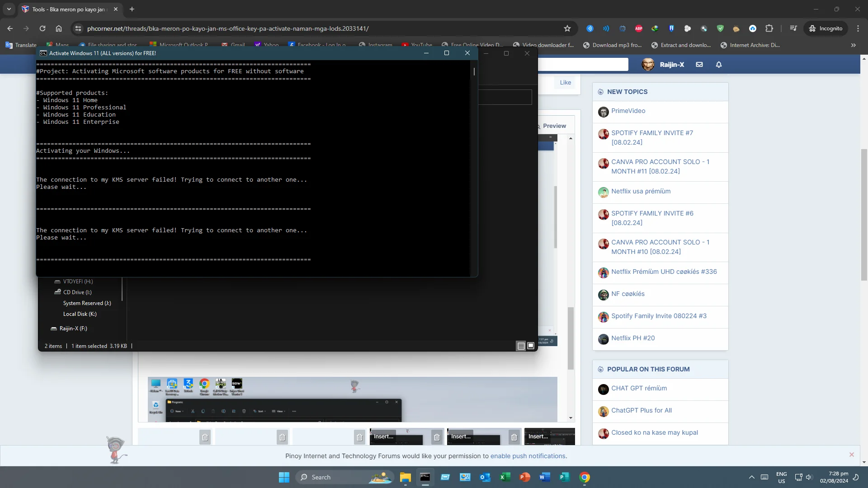Screen dimensions: 868x488
Task: Switch Explorer to large icons view
Action: (x=531, y=346)
